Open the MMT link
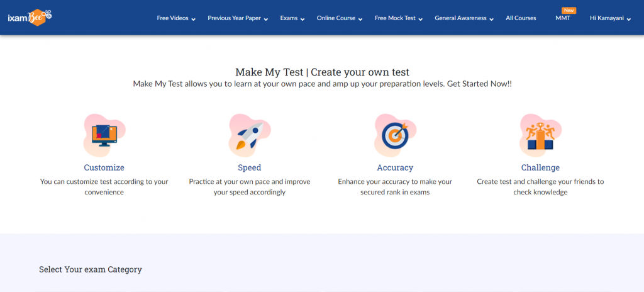The image size is (644, 292). click(563, 18)
